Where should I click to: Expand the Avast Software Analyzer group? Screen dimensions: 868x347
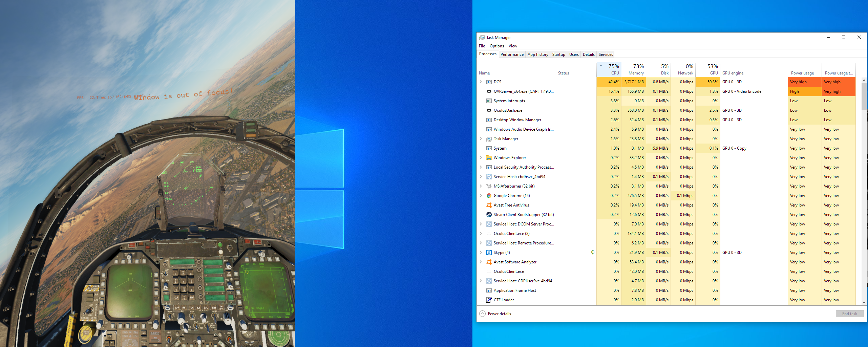tap(481, 262)
